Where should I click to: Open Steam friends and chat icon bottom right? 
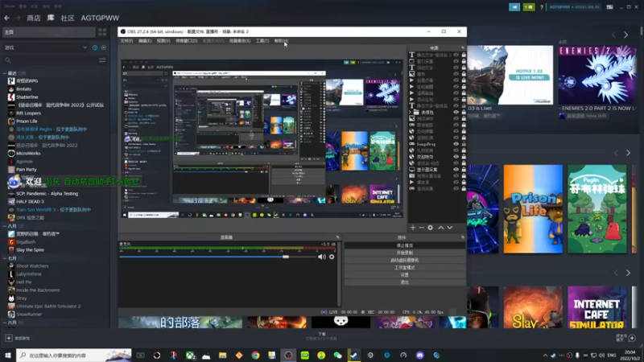pos(632,338)
